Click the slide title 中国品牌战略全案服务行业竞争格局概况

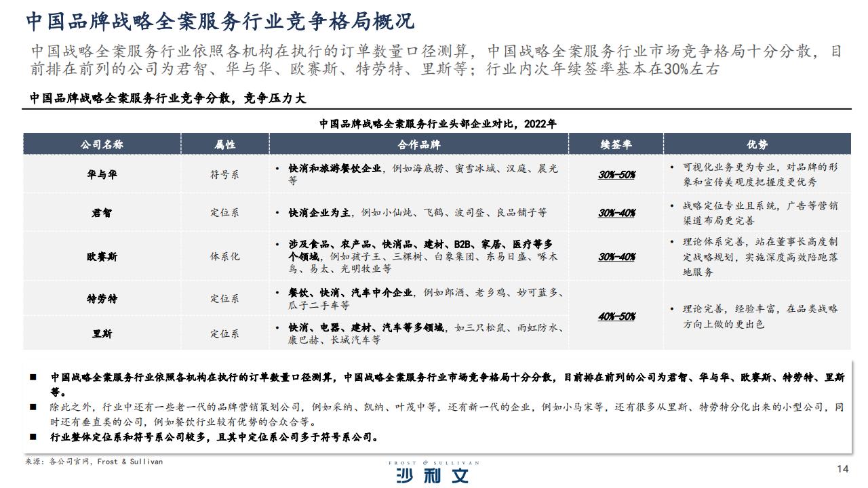point(220,21)
